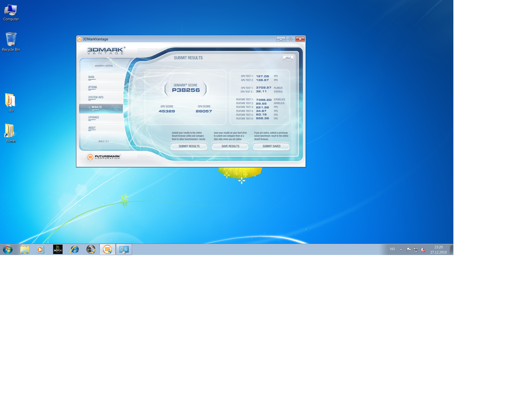Click the HELP button
This screenshot has width=532, height=399.
click(x=288, y=58)
